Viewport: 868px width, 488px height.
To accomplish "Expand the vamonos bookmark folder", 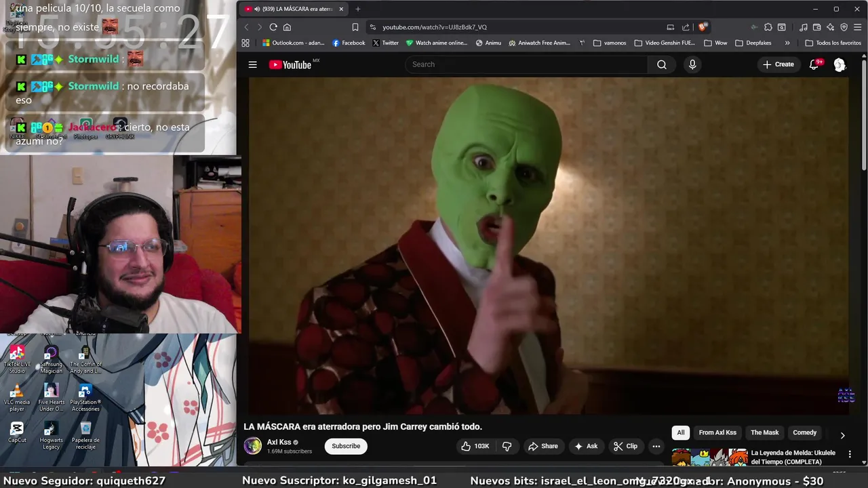I will (610, 43).
